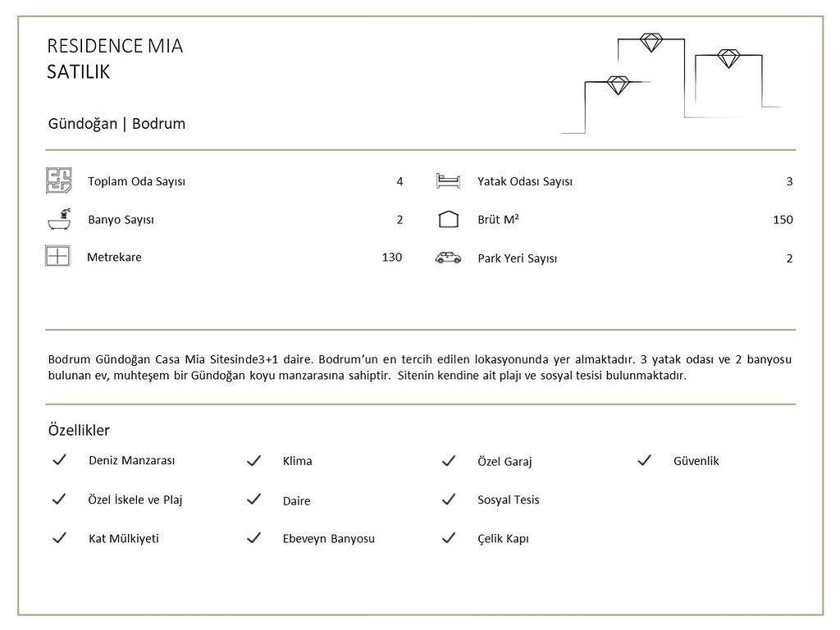Select the house outline icon beside Brüt M²
The width and height of the screenshot is (840, 630).
point(449,219)
